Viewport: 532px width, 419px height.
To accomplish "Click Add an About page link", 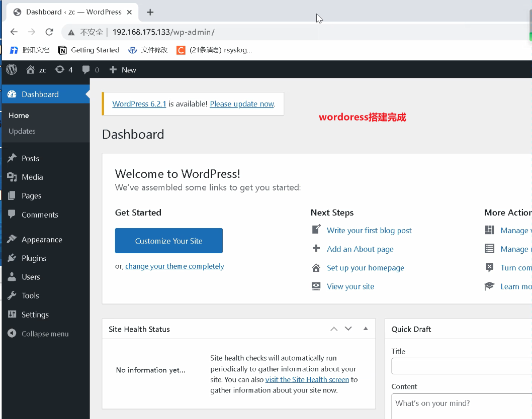I will tap(360, 249).
